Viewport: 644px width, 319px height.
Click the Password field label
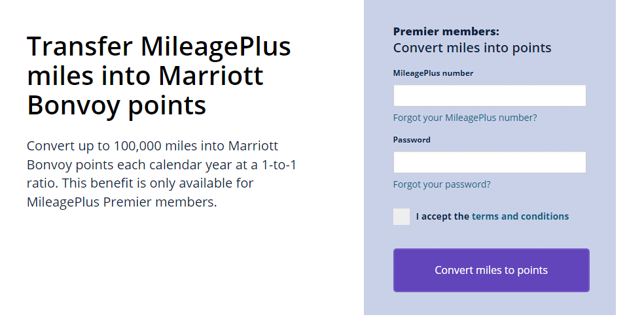[x=412, y=140]
